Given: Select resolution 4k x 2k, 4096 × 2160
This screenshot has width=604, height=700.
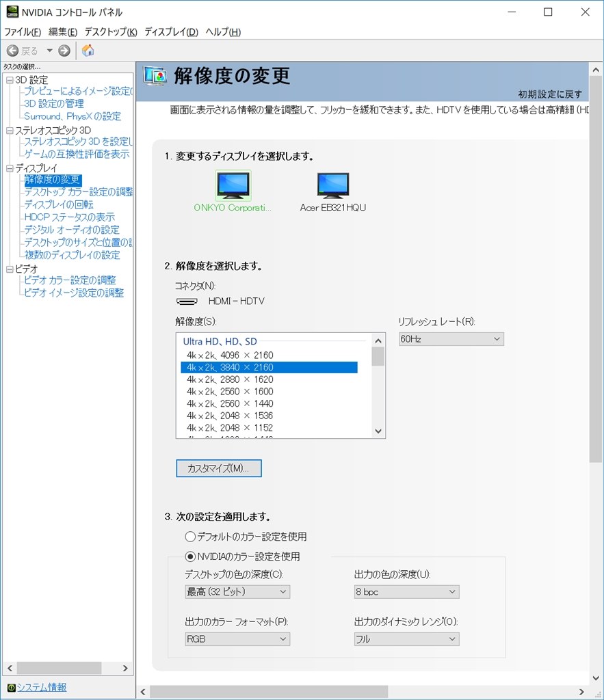Looking at the screenshot, I should point(269,355).
